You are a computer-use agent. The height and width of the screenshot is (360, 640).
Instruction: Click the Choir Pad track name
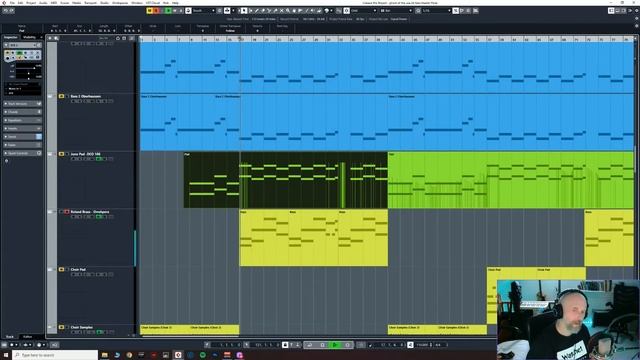point(78,269)
